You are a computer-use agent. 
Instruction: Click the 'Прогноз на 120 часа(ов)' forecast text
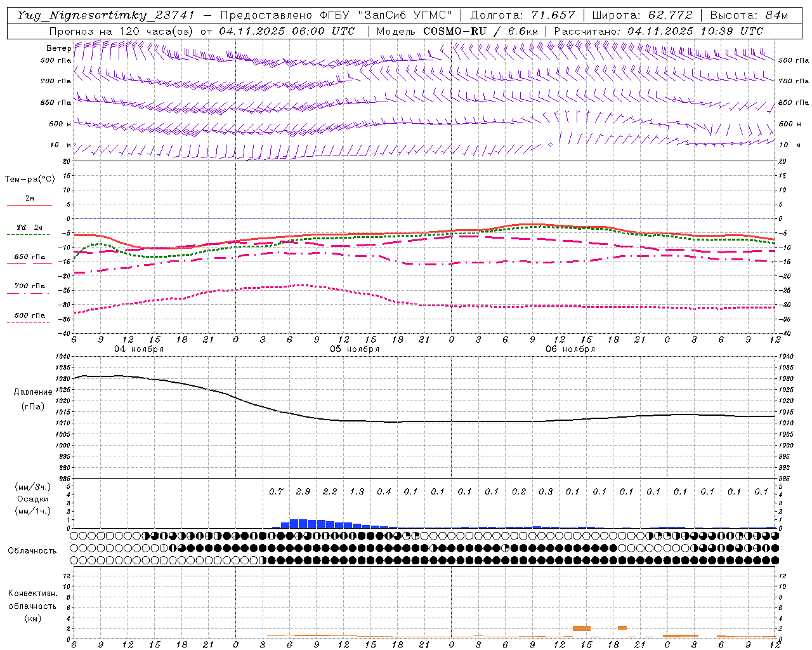tap(122, 31)
